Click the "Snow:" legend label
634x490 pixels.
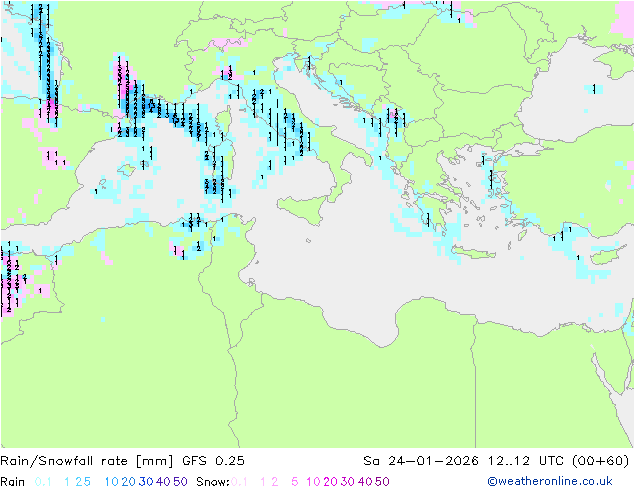pos(213,482)
